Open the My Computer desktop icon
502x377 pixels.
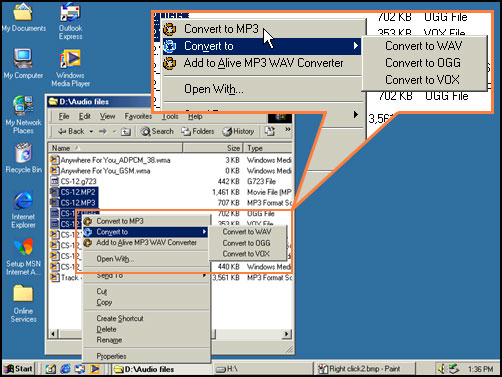pyautogui.click(x=23, y=63)
